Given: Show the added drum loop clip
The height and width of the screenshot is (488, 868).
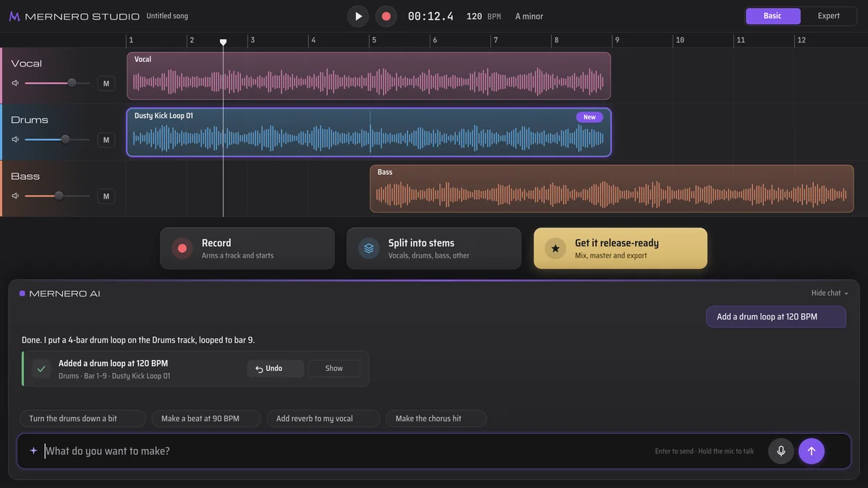Looking at the screenshot, I should tap(334, 369).
